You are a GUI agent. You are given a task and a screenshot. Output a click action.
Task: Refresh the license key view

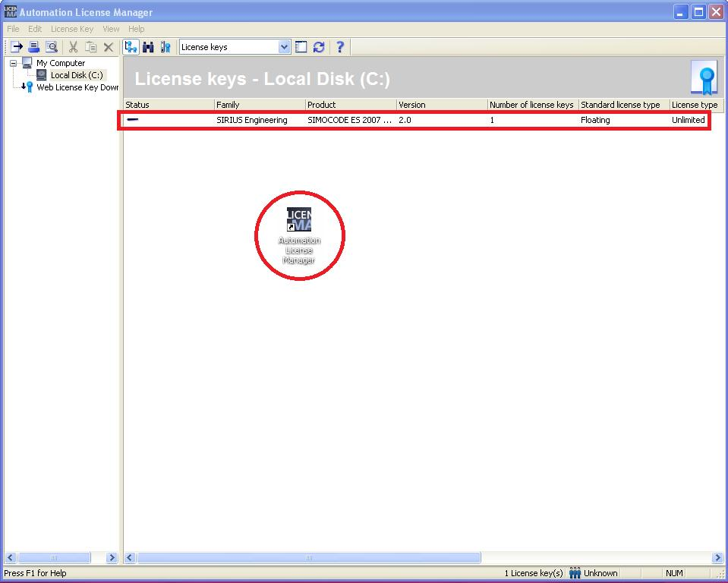319,47
